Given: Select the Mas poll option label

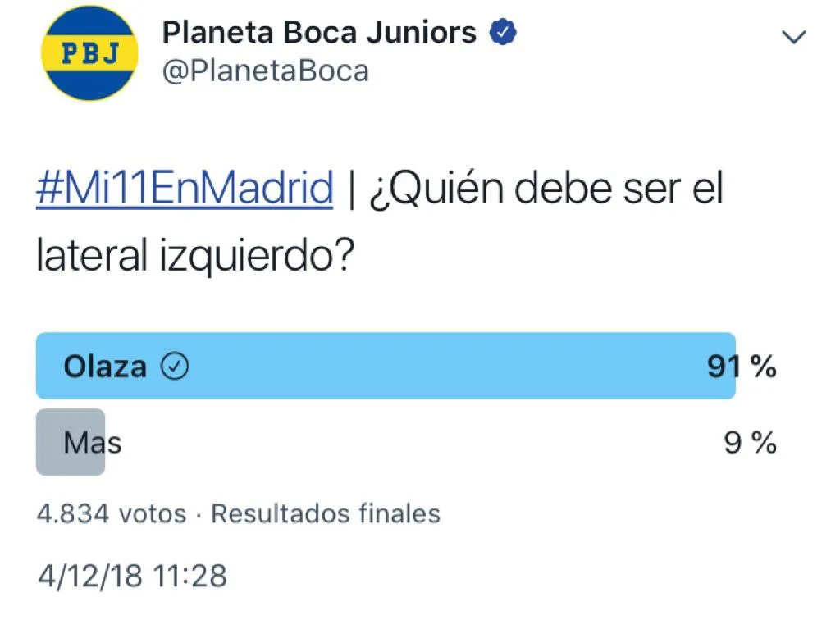Looking at the screenshot, I should [93, 444].
